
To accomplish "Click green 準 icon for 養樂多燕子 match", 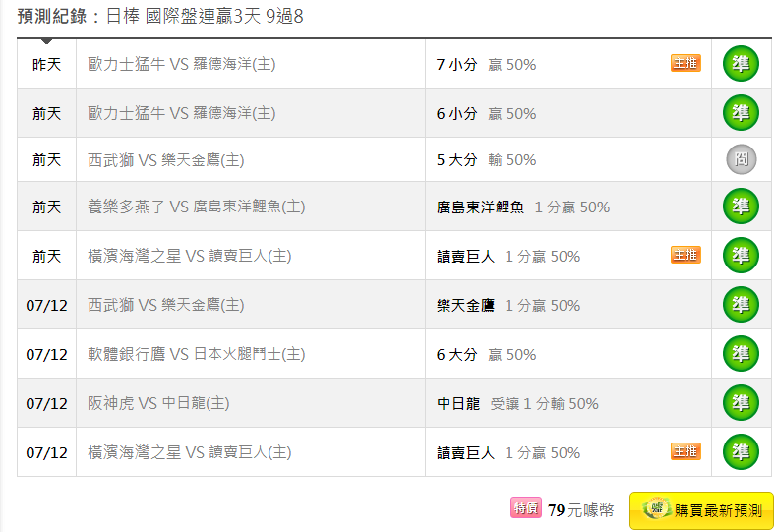I will 741,207.
